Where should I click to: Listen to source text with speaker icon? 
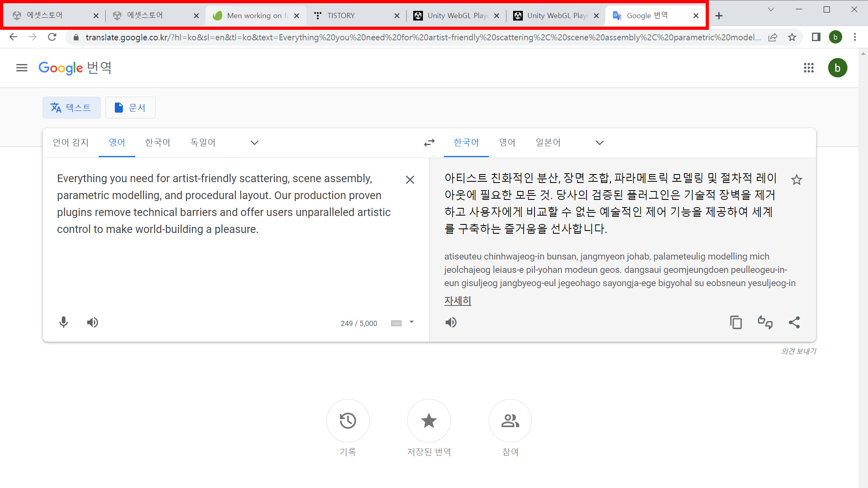pos(93,322)
